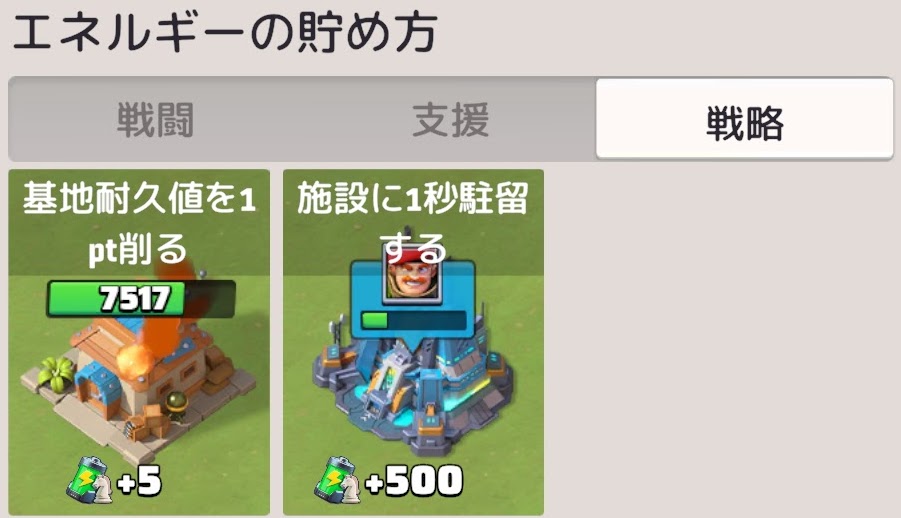
Task: Select the 戦略 tab
Action: (x=745, y=119)
